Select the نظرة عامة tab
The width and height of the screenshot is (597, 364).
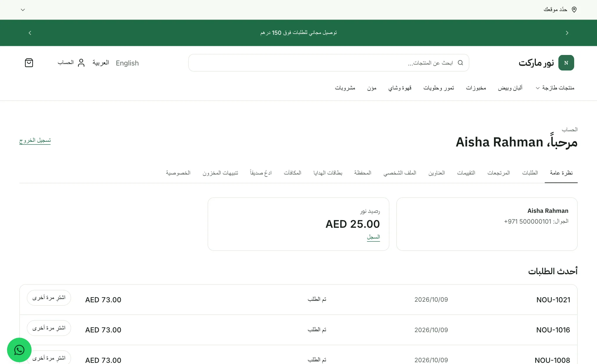click(561, 173)
